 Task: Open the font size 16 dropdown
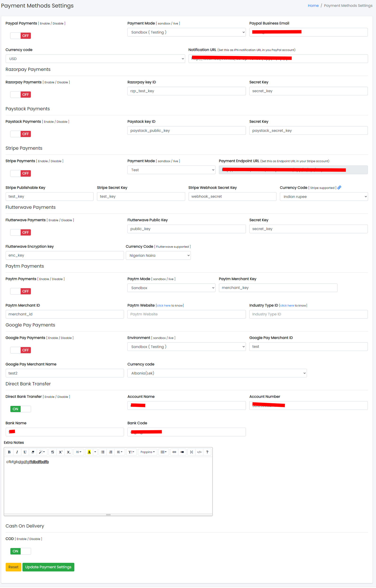pos(79,452)
